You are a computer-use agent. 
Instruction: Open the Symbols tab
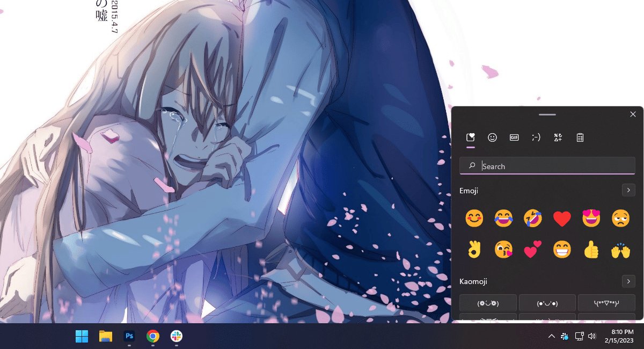[x=558, y=137]
